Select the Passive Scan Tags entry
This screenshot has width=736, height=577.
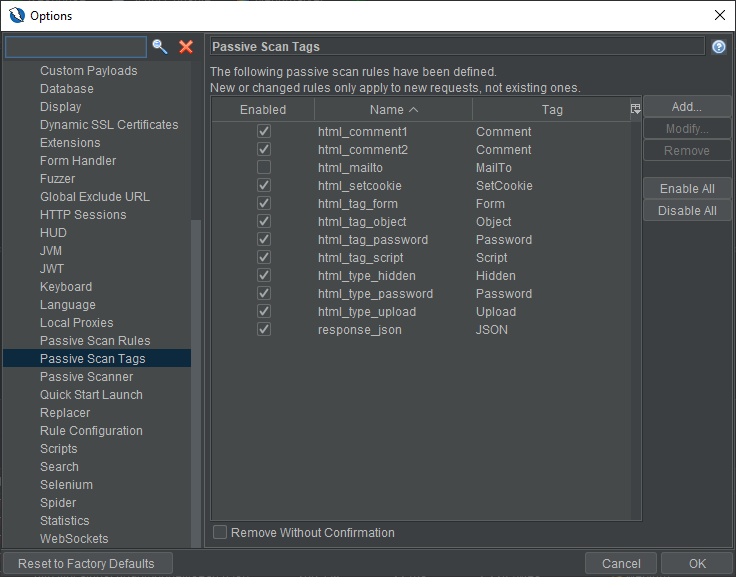(97, 359)
